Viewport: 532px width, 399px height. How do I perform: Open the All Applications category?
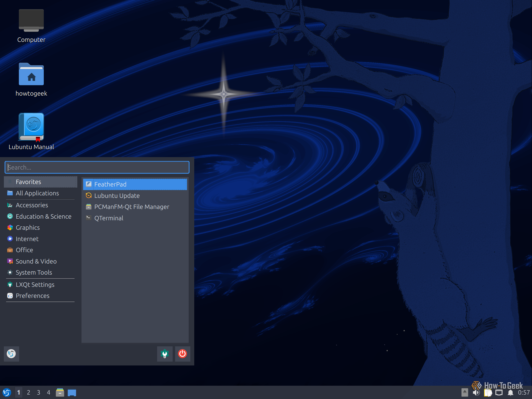[40, 193]
